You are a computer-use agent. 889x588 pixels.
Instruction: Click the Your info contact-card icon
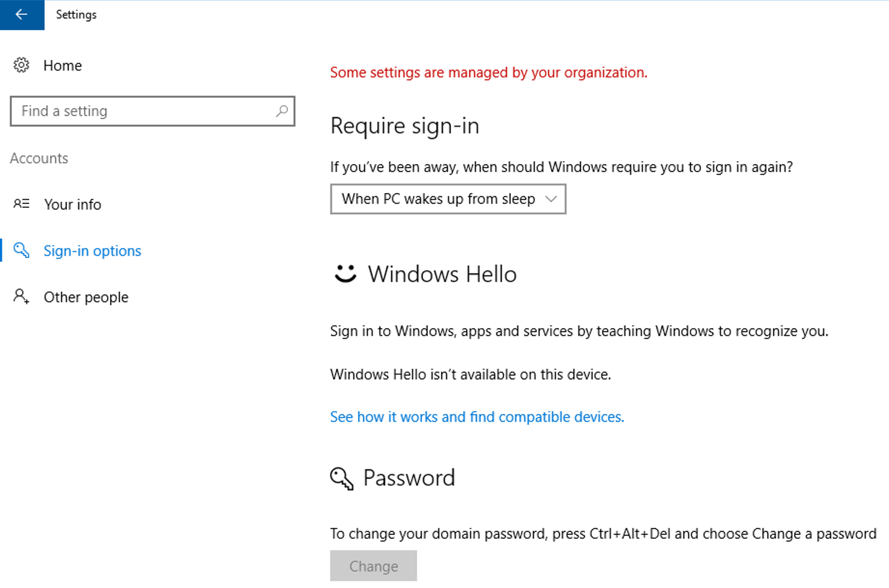(21, 204)
